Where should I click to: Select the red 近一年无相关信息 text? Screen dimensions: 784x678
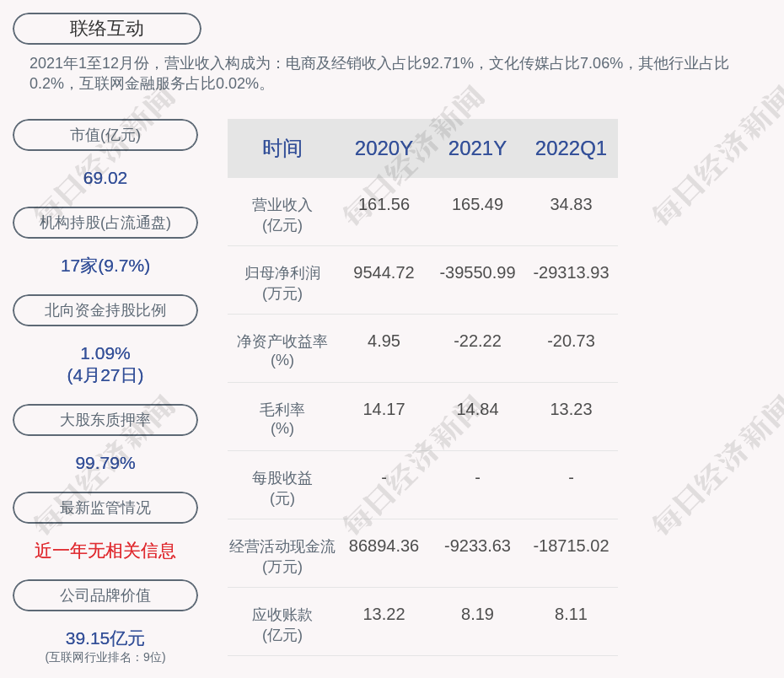point(105,551)
